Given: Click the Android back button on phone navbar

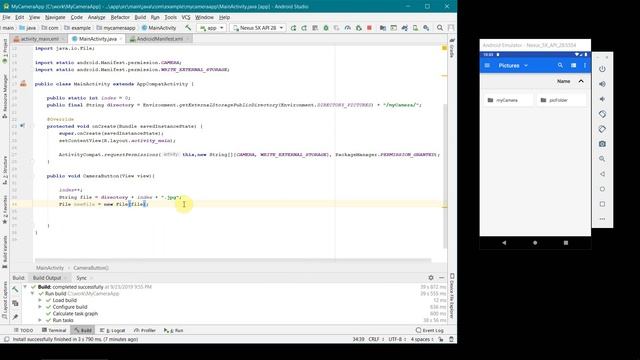Looking at the screenshot, I should tap(504, 242).
